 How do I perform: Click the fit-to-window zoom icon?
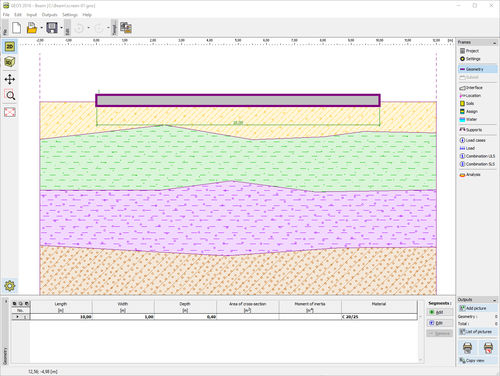click(x=10, y=112)
